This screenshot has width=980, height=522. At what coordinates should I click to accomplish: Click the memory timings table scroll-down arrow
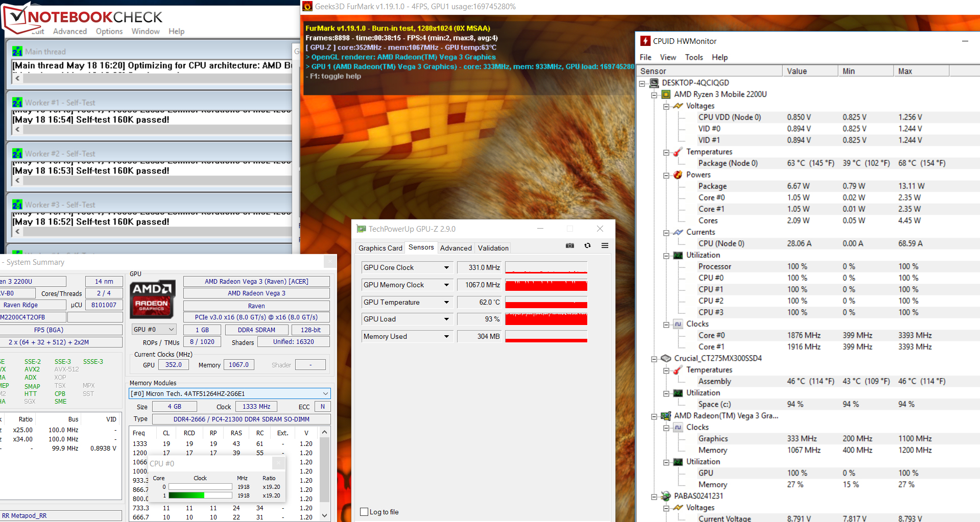pos(324,516)
